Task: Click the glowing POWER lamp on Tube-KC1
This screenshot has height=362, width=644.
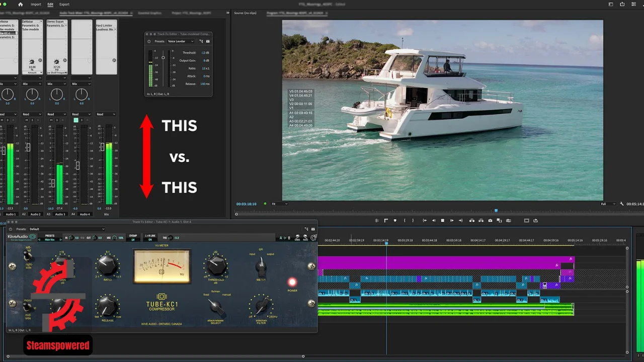Action: 292,282
